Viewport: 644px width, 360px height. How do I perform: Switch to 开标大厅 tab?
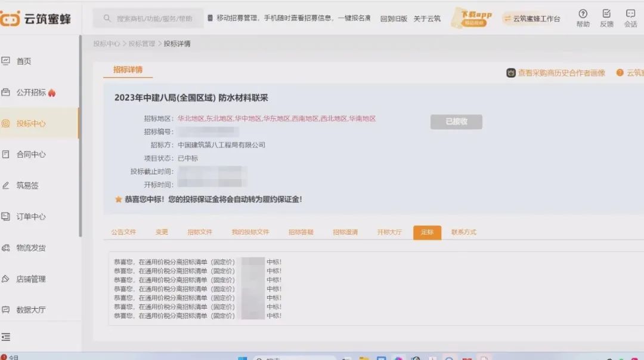pos(389,232)
